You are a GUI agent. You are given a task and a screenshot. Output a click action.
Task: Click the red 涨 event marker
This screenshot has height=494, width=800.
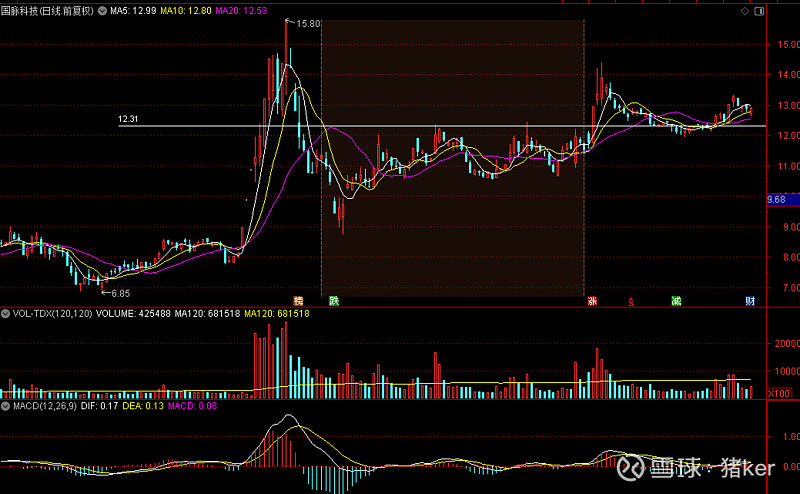[x=592, y=301]
